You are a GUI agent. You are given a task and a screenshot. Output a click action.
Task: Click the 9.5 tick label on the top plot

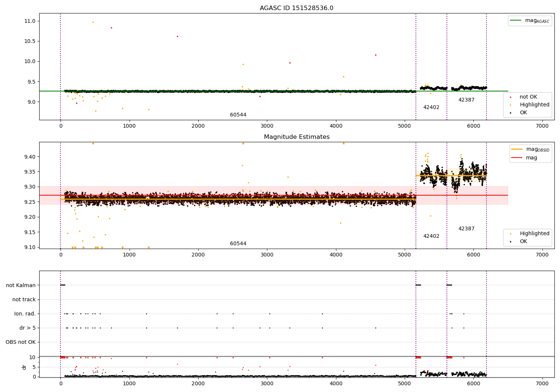pyautogui.click(x=31, y=82)
